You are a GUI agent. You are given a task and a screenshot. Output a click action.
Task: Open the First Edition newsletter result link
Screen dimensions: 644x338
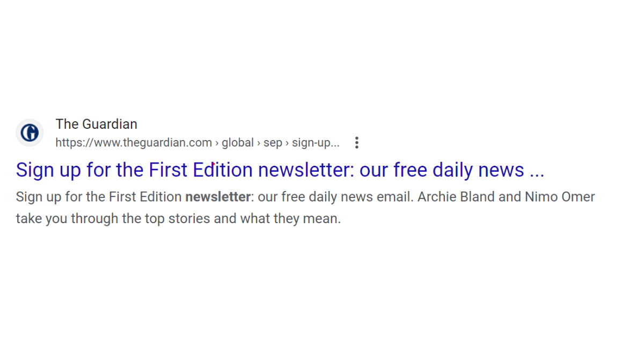point(279,170)
